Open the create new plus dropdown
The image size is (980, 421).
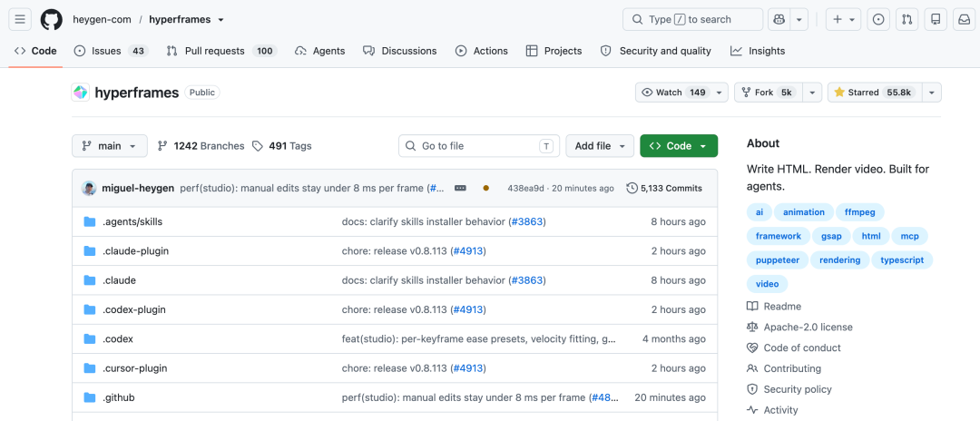[x=844, y=19]
